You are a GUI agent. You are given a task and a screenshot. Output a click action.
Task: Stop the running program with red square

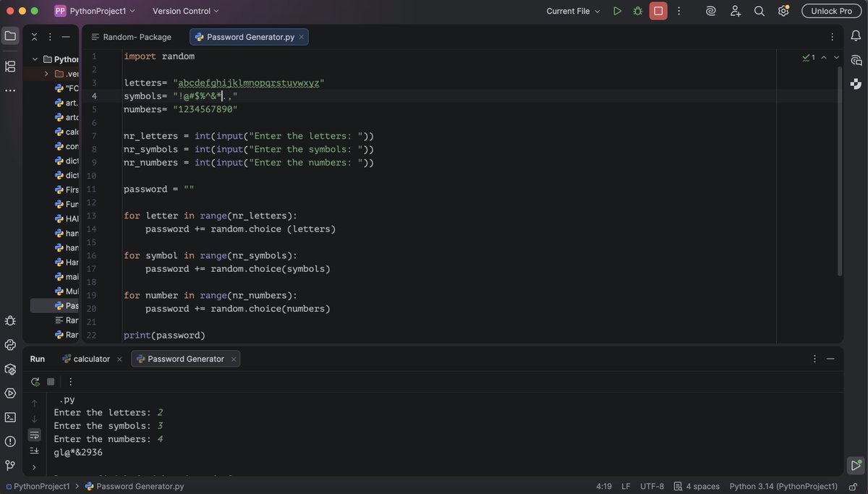coord(658,11)
